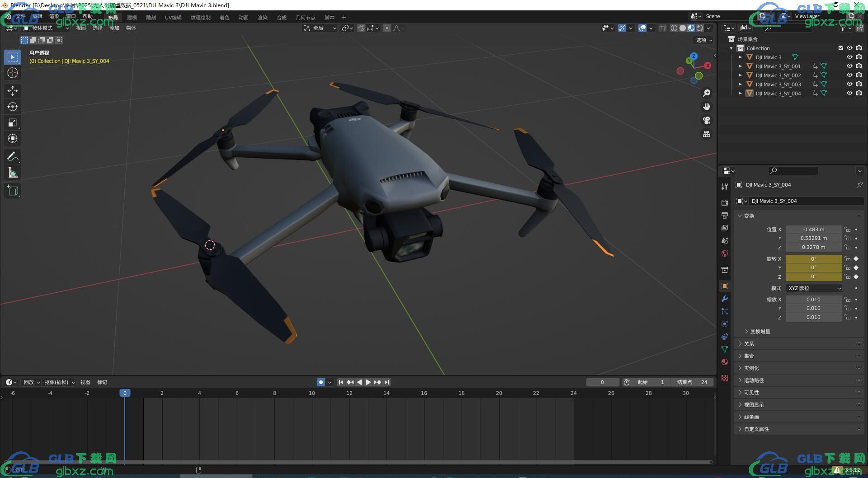Choose the Measure ruler tool
Image resolution: width=868 pixels, height=478 pixels.
(13, 173)
